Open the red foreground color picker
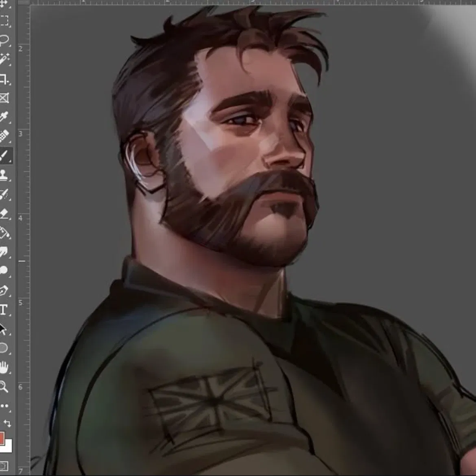 tap(2, 439)
